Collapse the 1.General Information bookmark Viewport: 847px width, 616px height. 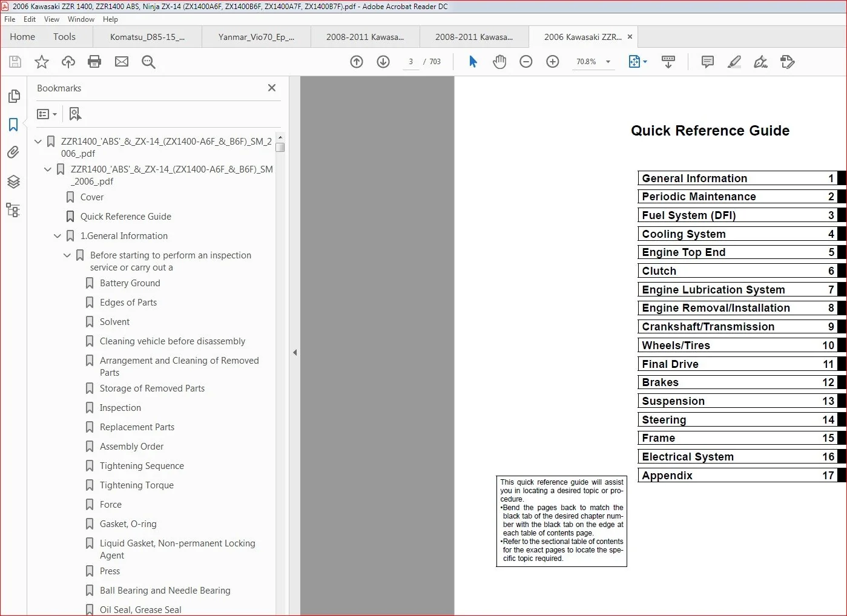tap(58, 236)
